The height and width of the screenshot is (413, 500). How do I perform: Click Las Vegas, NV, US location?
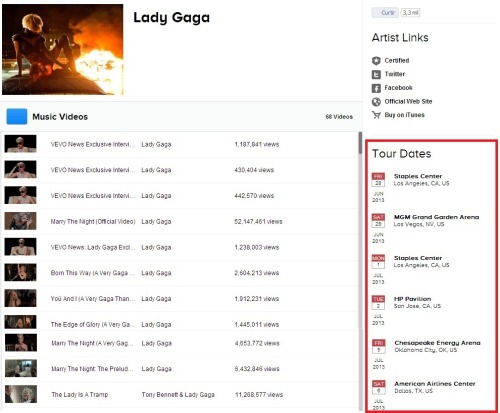tap(419, 224)
